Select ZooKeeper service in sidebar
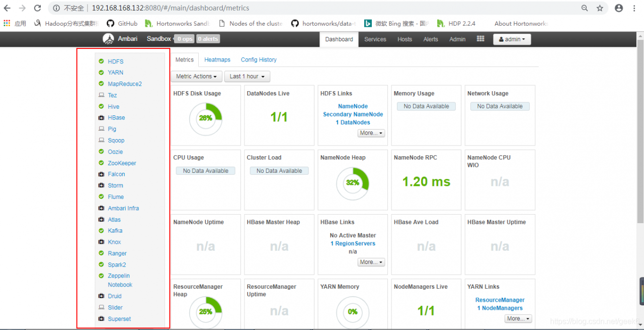Viewport: 644px width, 330px height. 122,163
